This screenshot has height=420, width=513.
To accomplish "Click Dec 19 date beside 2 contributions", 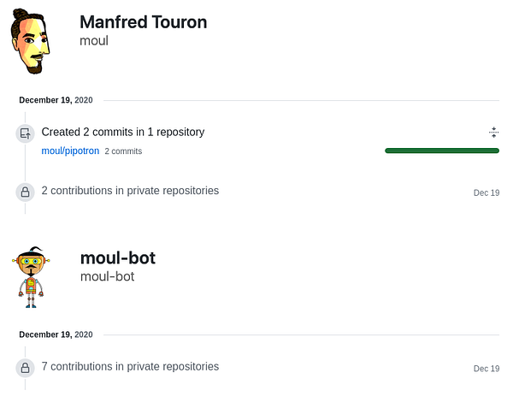I will coord(486,192).
